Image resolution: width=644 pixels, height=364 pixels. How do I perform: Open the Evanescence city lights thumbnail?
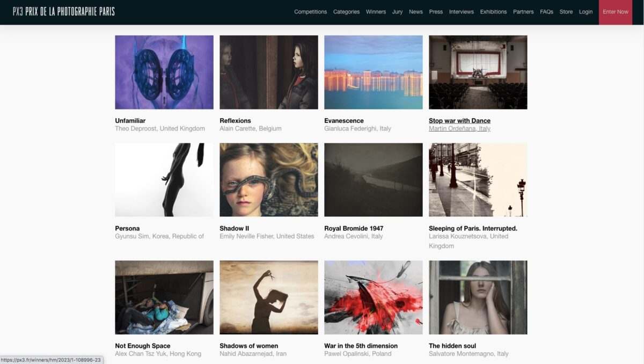coord(374,72)
